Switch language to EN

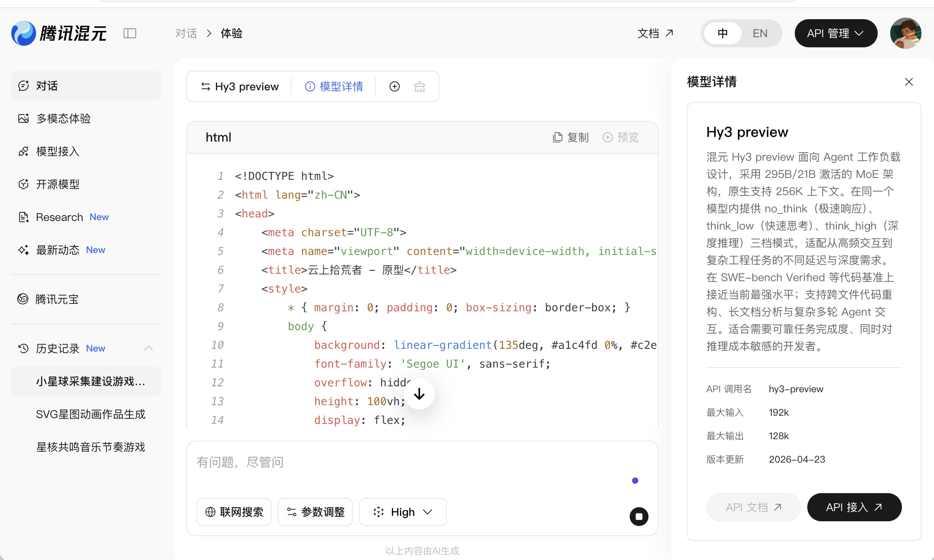coord(760,33)
